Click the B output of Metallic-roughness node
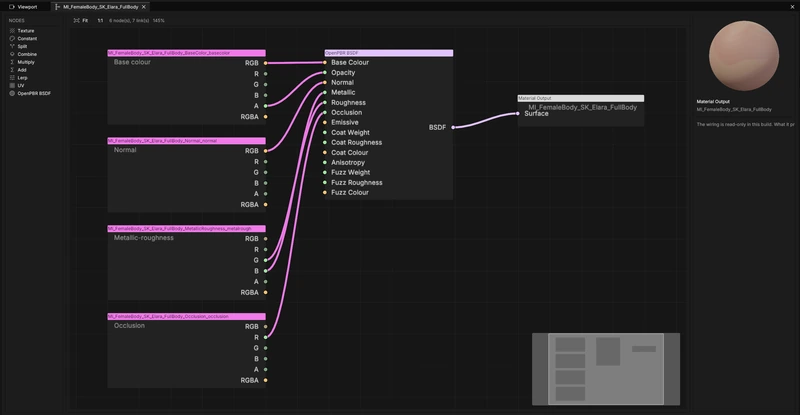Screen dimensions: 800x415 coord(265,271)
